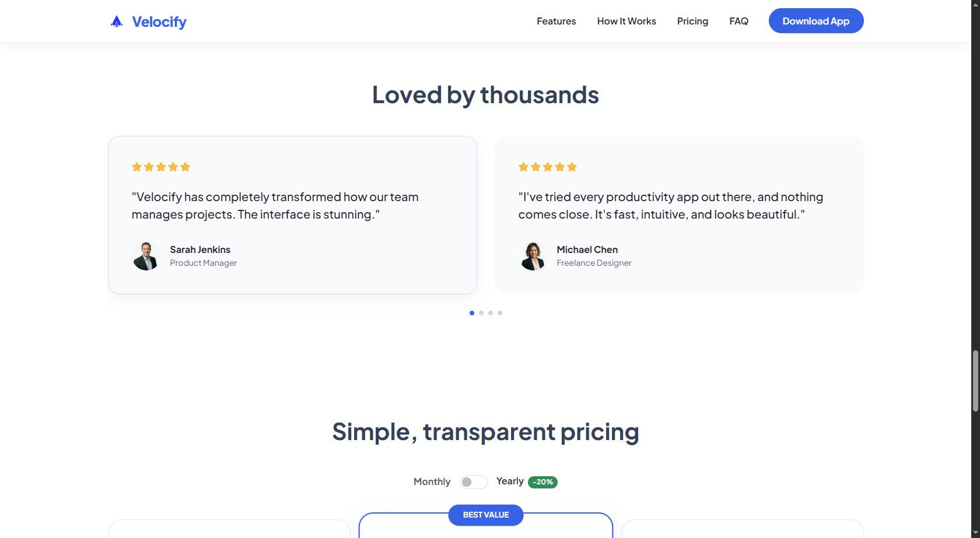Toggle the Monthly/Yearly billing switch

tap(473, 482)
